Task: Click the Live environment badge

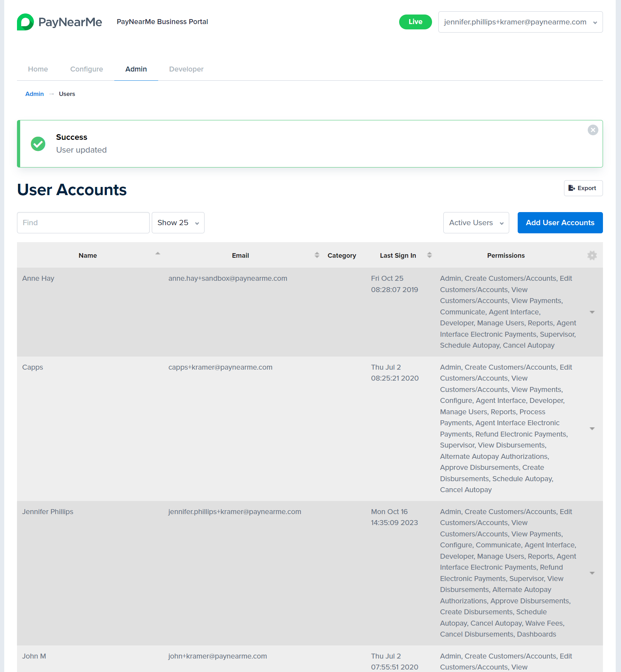Action: pyautogui.click(x=415, y=22)
